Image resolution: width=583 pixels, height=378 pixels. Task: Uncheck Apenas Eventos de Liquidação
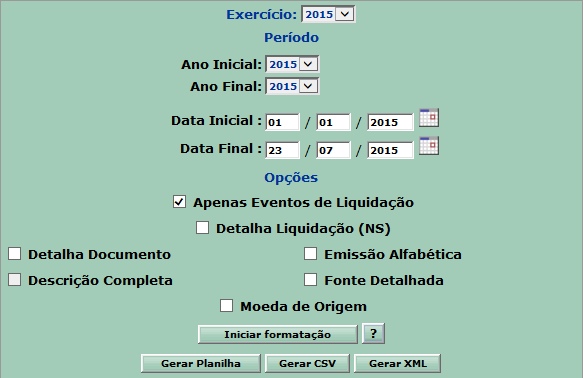pos(179,202)
